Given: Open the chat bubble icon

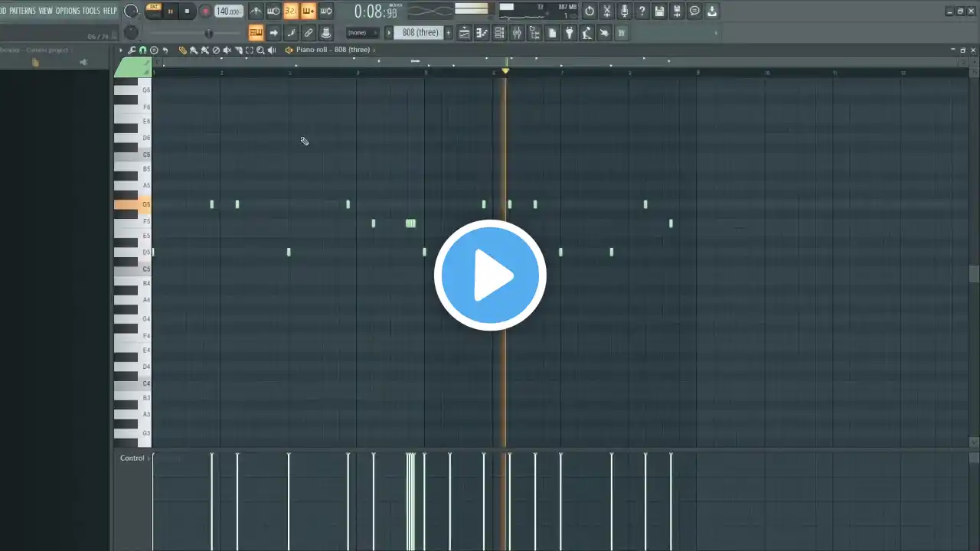Looking at the screenshot, I should [694, 11].
